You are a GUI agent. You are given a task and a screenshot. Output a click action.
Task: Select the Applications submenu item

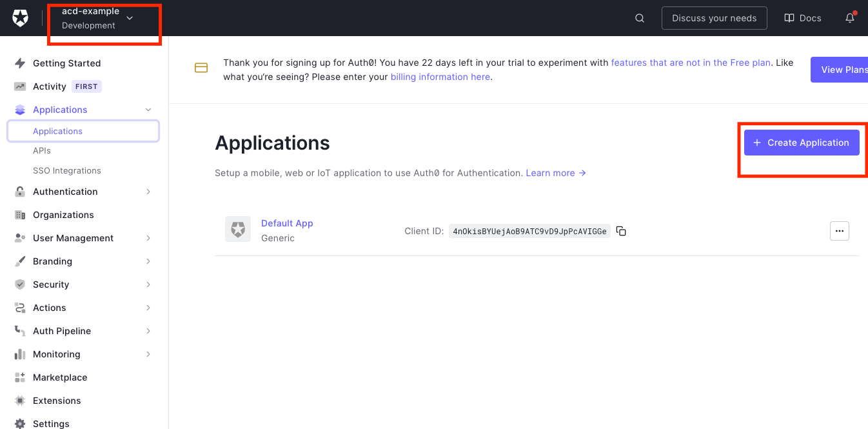coord(83,131)
